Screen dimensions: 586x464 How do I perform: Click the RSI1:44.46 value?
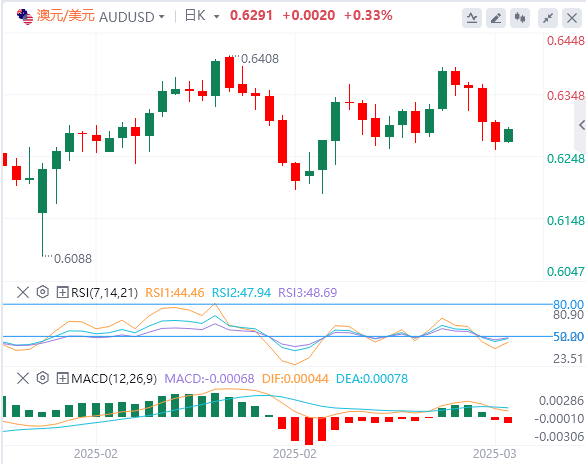click(175, 293)
